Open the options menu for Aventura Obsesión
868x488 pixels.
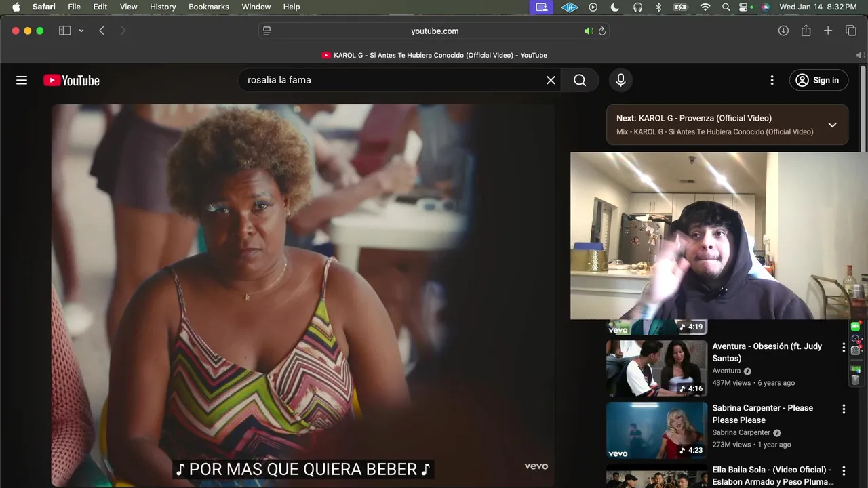[x=844, y=347]
